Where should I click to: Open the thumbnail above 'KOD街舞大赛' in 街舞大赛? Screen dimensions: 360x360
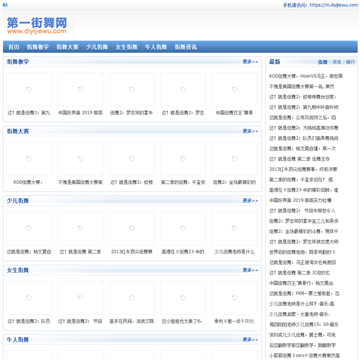29,159
